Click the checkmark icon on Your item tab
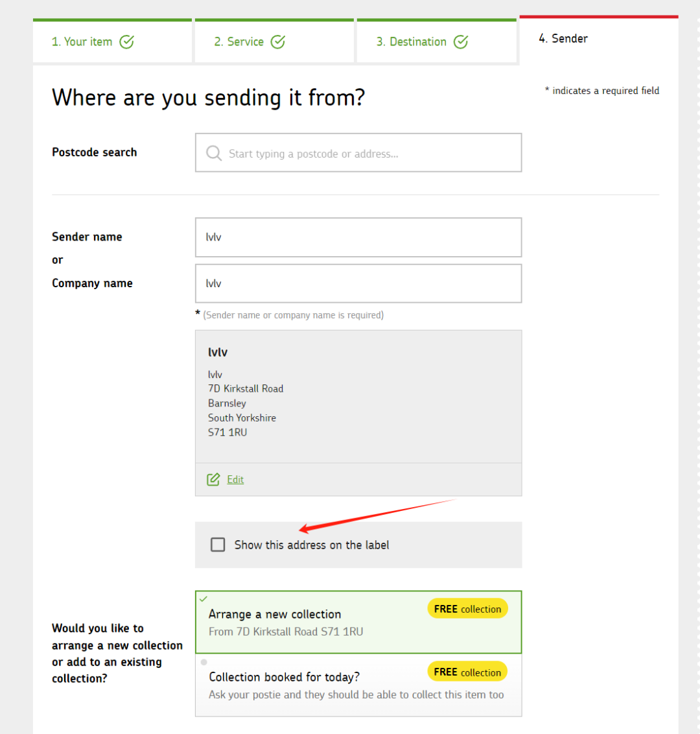The height and width of the screenshot is (734, 700). pos(127,41)
